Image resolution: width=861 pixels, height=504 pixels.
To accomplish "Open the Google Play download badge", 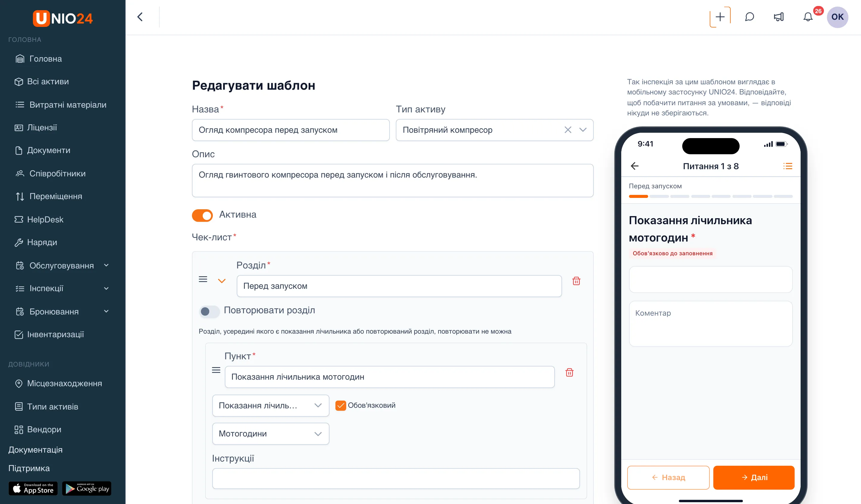I will click(87, 488).
